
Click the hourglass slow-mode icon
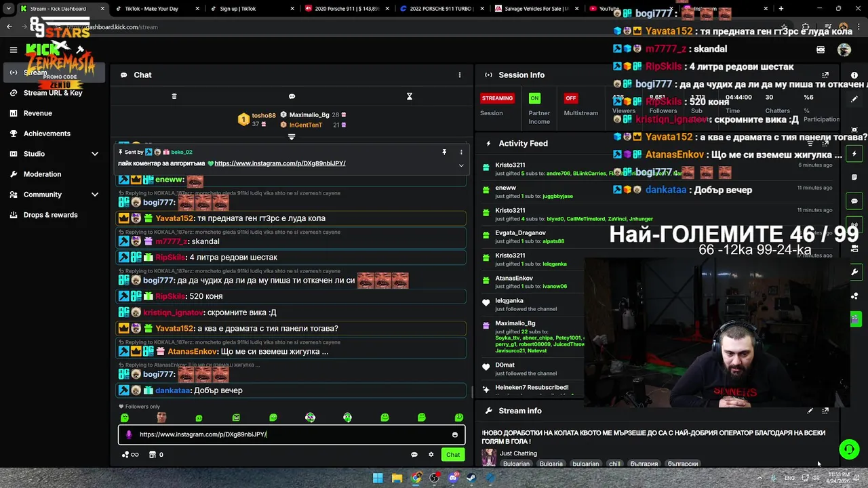point(409,96)
